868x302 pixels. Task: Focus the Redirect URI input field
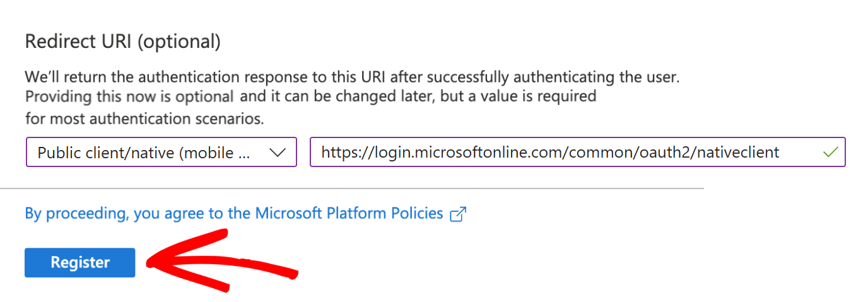[568, 152]
